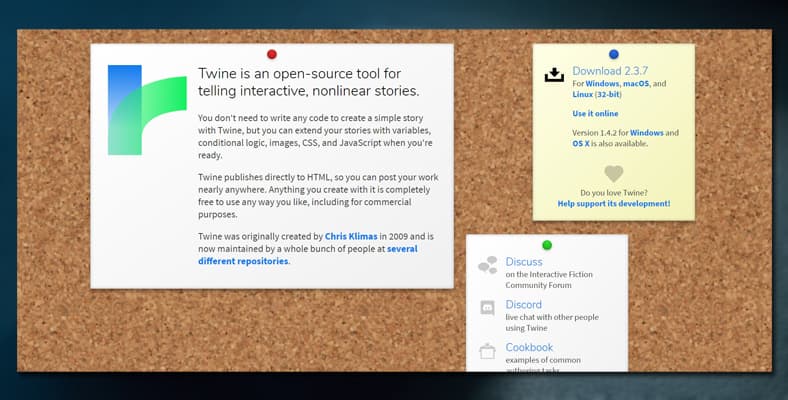
Task: Click paragraph starting 'Twine publishes directly to HTML'
Action: (318, 196)
